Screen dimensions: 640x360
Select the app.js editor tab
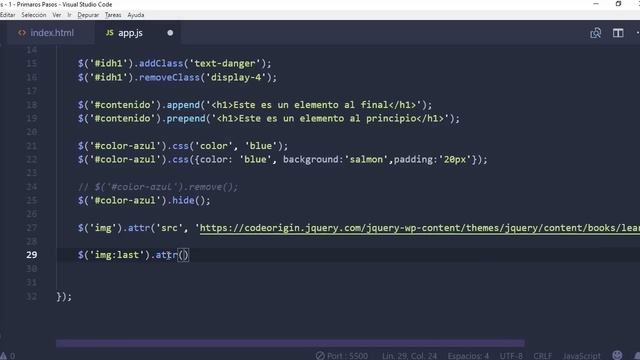pyautogui.click(x=124, y=33)
